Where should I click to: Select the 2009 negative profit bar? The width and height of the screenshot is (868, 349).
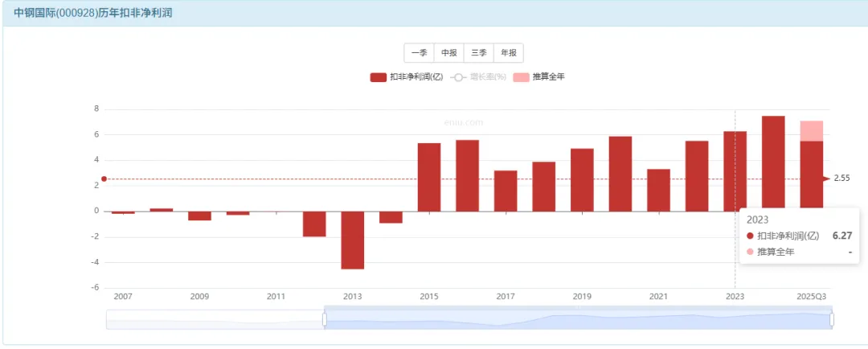[x=200, y=216]
